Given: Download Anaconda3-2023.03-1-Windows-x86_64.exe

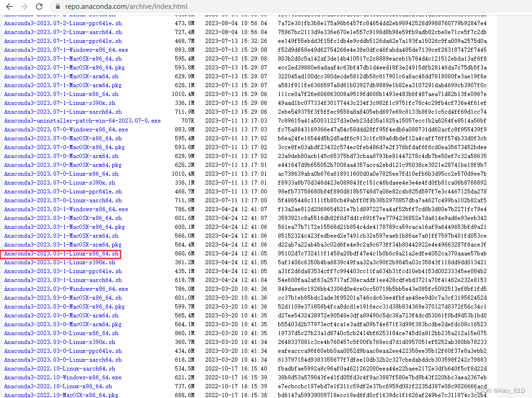Looking at the screenshot, I should tap(66, 209).
